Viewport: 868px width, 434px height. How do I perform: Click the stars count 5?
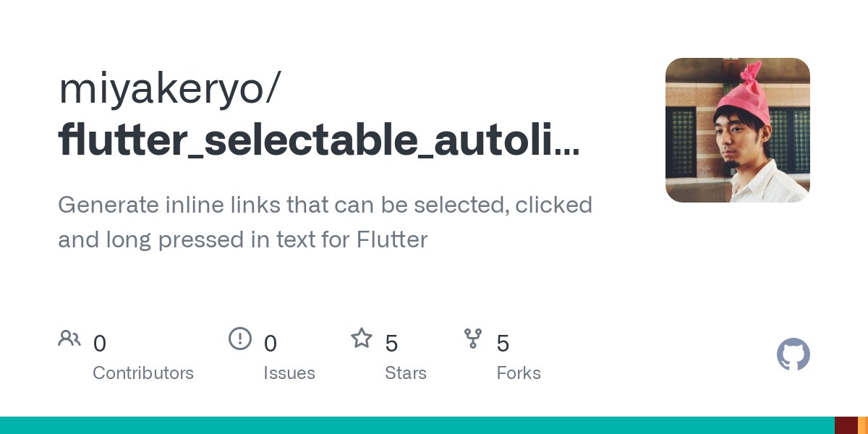pyautogui.click(x=391, y=344)
